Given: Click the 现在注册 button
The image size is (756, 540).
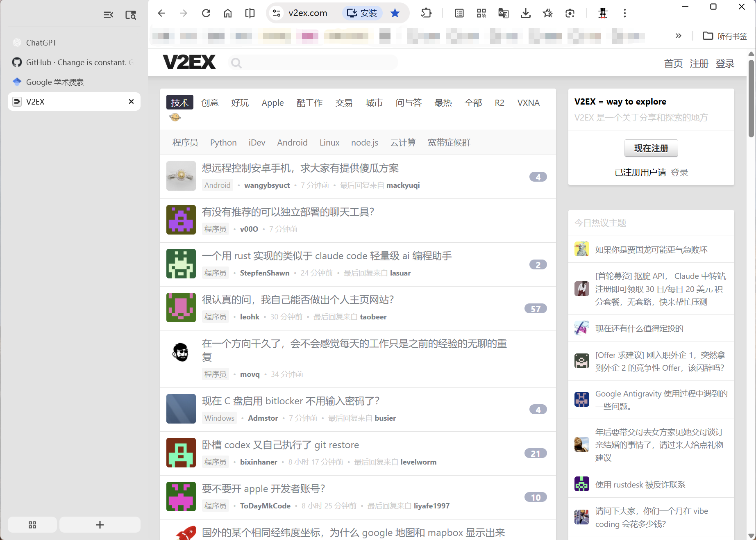Looking at the screenshot, I should coord(651,148).
